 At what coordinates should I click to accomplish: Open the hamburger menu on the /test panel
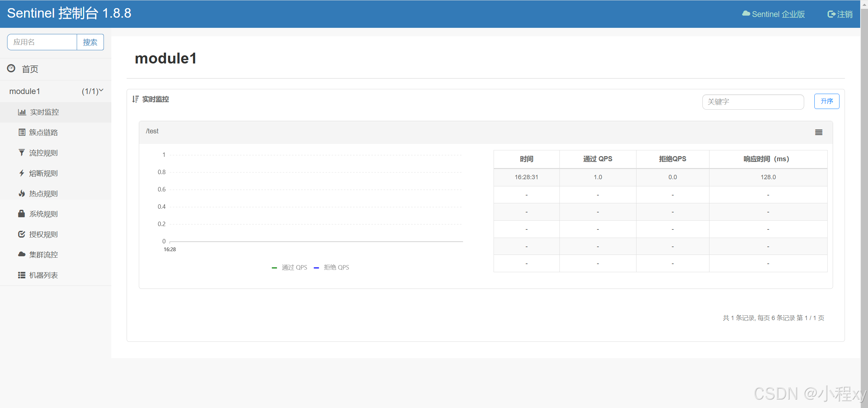[x=819, y=132]
